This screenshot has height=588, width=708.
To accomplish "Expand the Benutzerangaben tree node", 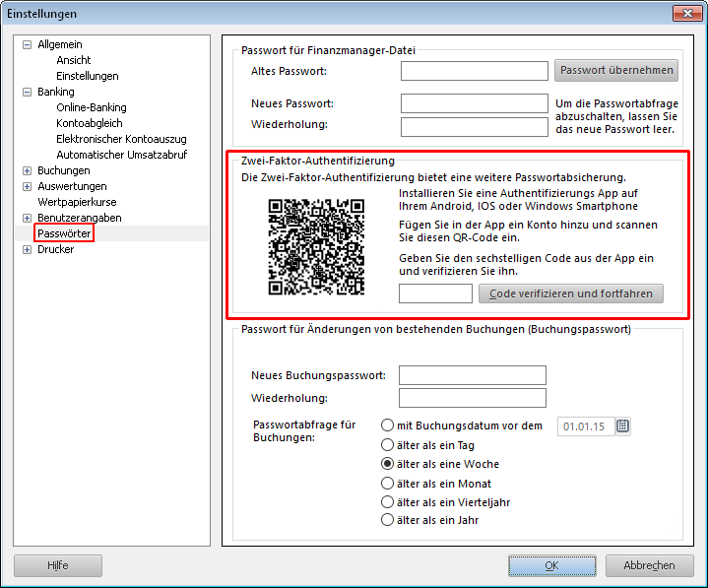I will [x=28, y=219].
